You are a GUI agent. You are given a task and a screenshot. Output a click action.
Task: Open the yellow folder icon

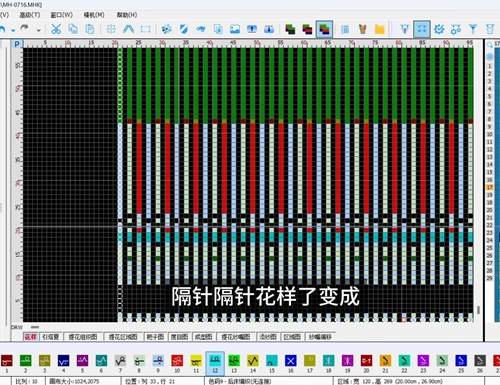pyautogui.click(x=380, y=29)
